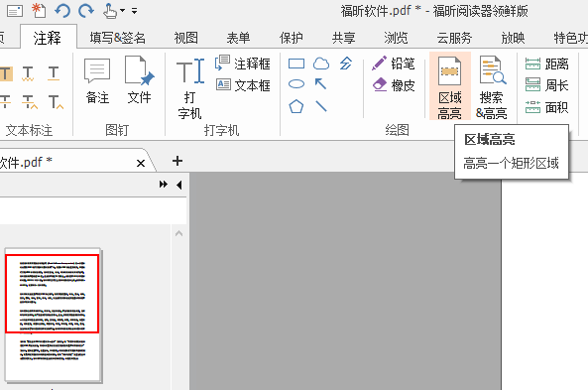This screenshot has height=390, width=588.
Task: Click the thumbnail panel scroll-up arrow
Action: [x=179, y=233]
